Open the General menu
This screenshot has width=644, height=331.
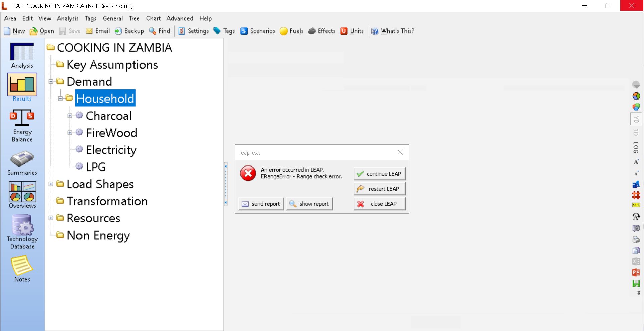[113, 18]
